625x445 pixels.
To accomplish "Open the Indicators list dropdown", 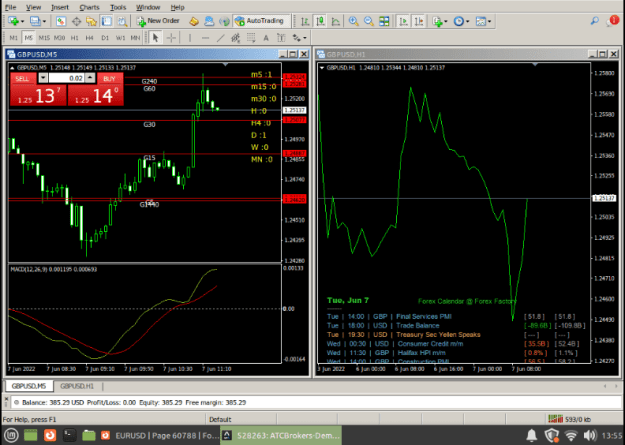I will coord(440,21).
